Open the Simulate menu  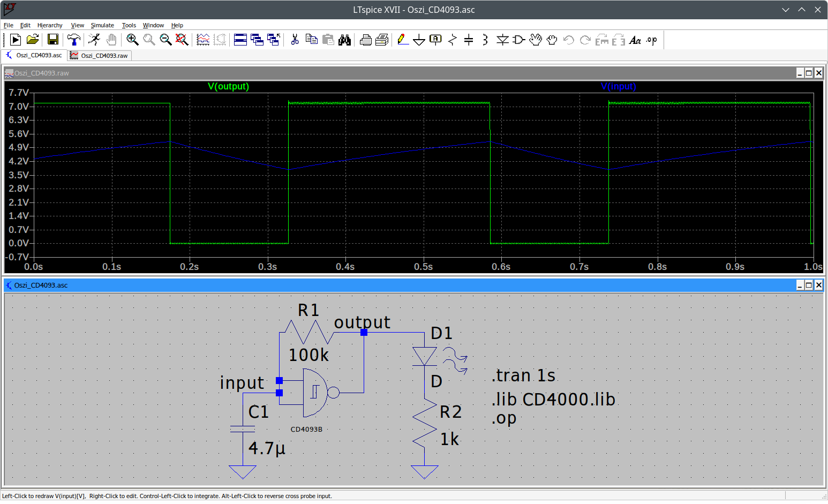tap(102, 25)
